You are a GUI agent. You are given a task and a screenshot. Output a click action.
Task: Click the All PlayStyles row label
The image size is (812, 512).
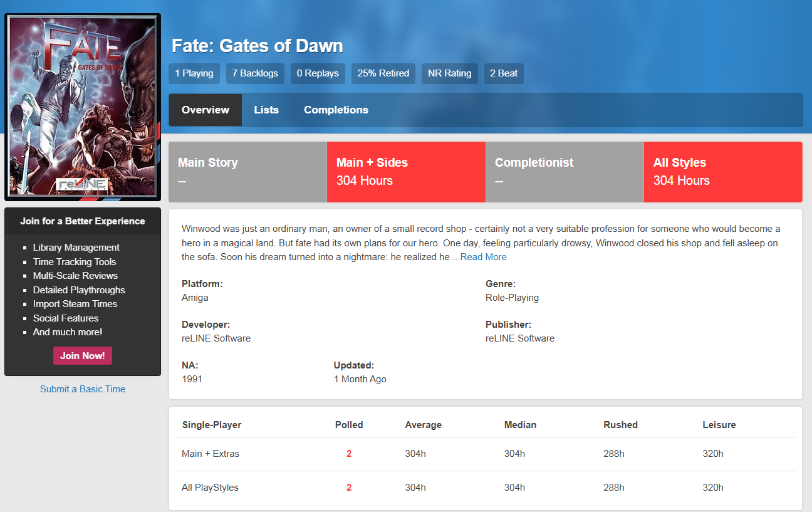pos(210,488)
